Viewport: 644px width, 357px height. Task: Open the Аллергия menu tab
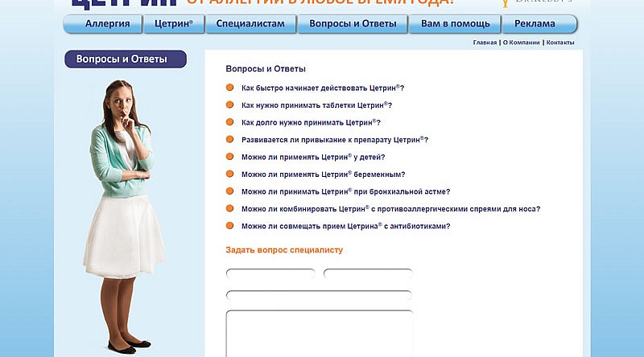(103, 24)
